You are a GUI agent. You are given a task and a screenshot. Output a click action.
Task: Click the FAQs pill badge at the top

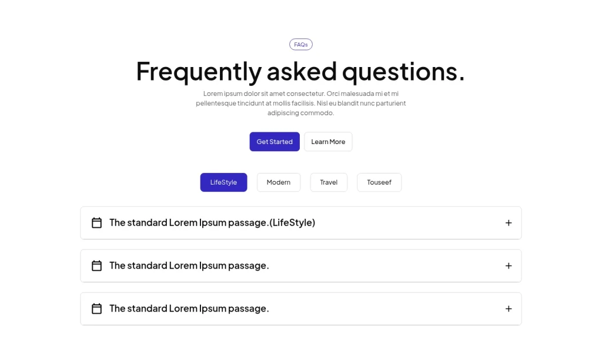pos(300,44)
